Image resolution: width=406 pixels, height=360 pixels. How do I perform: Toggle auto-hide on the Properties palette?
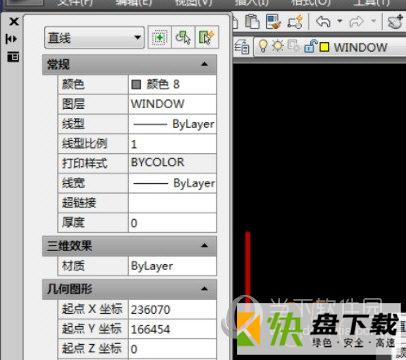(11, 39)
